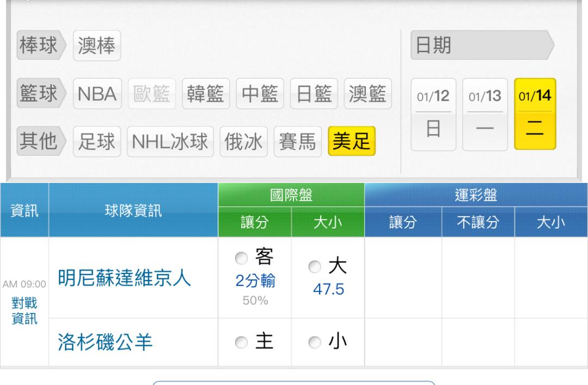Select 小 under radio button
The height and width of the screenshot is (385, 588).
click(x=315, y=342)
